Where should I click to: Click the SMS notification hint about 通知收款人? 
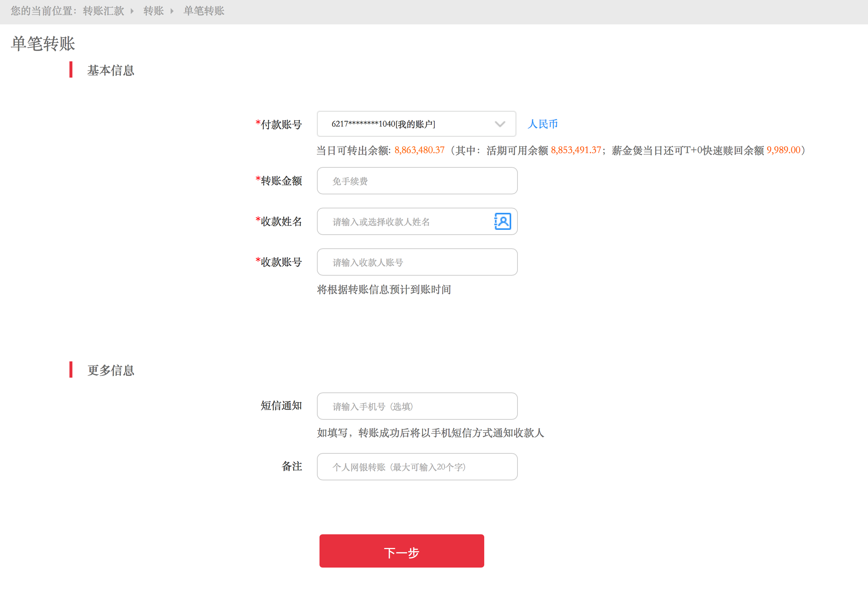point(431,433)
